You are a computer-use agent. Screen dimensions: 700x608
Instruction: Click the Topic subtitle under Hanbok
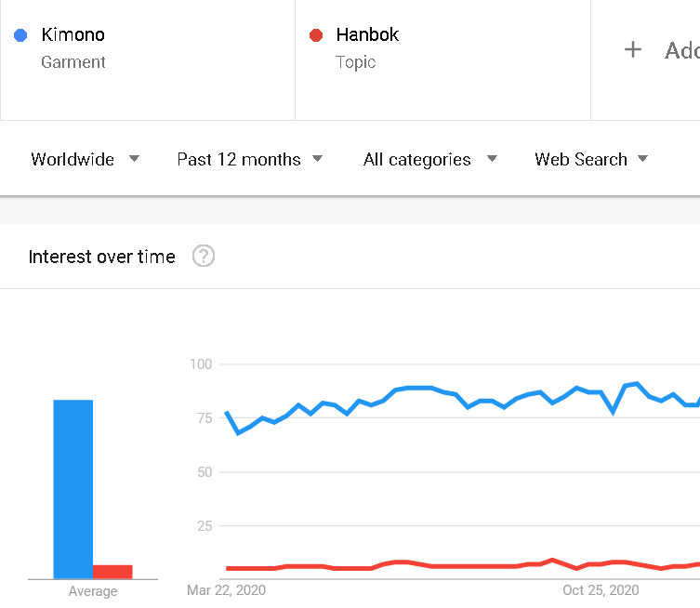[356, 62]
